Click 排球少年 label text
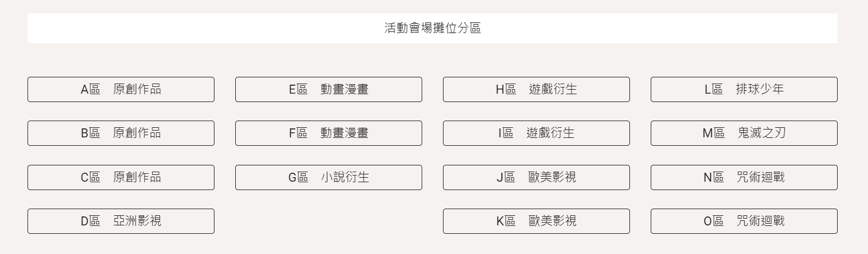868x254 pixels. coord(760,89)
